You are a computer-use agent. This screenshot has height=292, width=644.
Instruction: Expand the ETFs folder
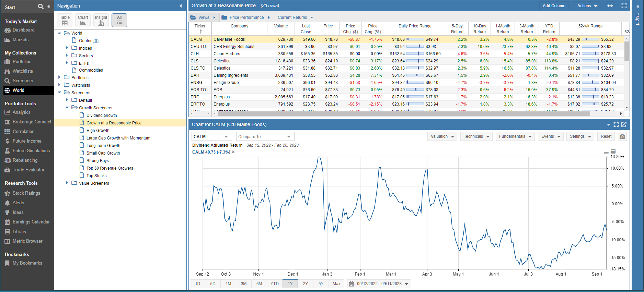tap(67, 63)
